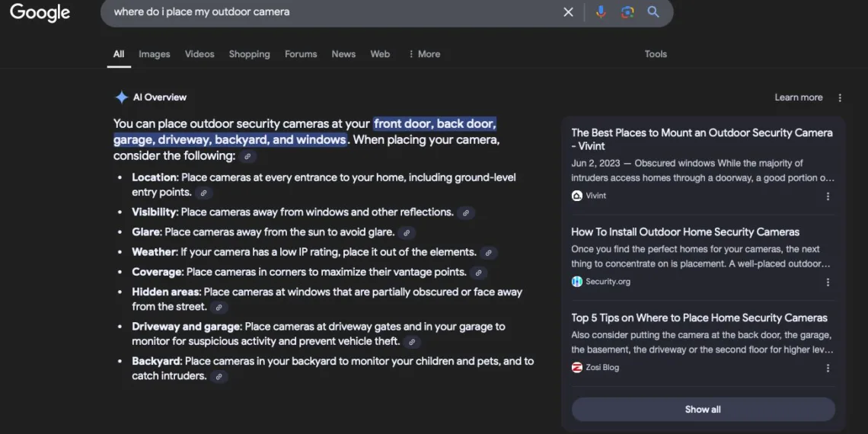Open three-dot menu for Zosi Blog result

pos(828,368)
